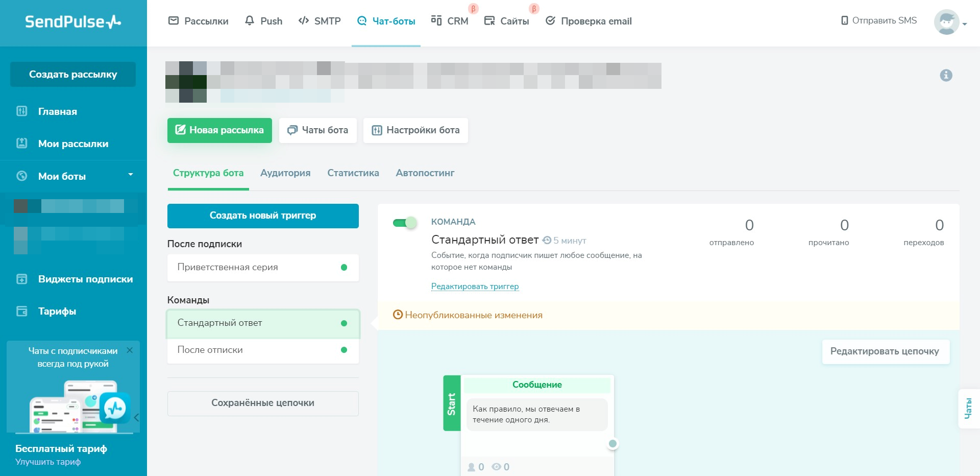
Task: Toggle the green status dot of Приветственная серия
Action: click(344, 267)
